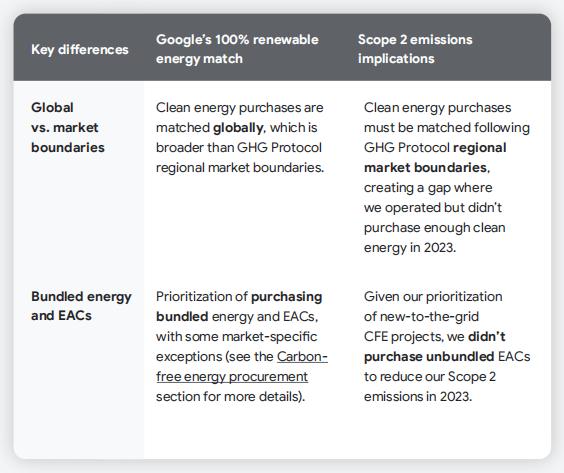Click the text emissions in 2023
The height and width of the screenshot is (473, 564).
pos(418,396)
